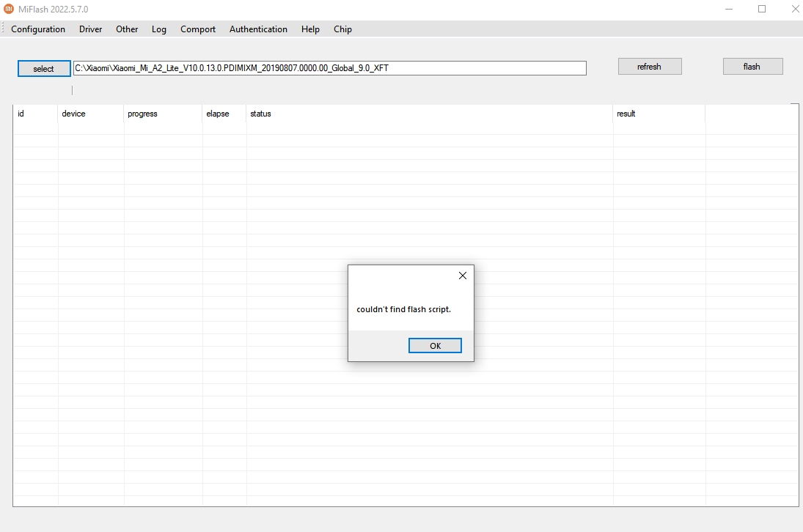Open the Authentication menu

[x=258, y=29]
